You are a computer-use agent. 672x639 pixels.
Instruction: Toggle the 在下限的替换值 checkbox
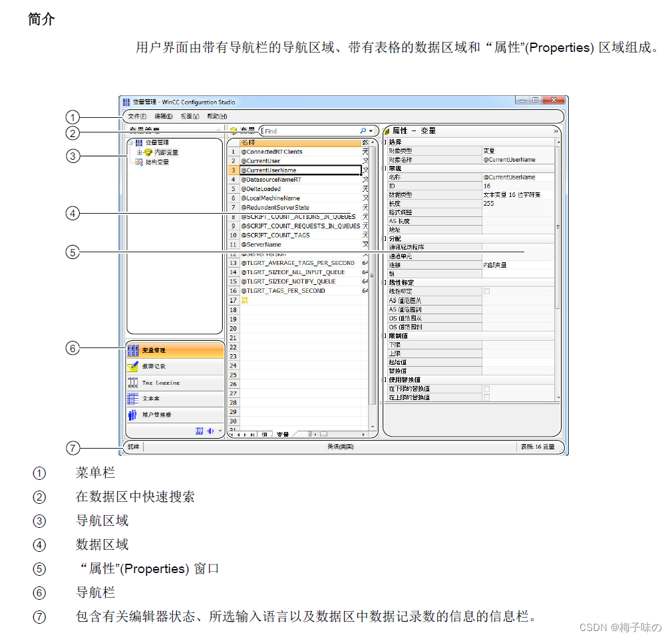coord(486,389)
